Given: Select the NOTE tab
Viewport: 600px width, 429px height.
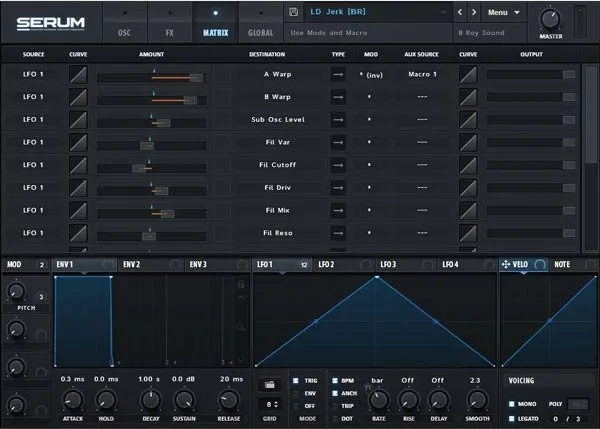Looking at the screenshot, I should pyautogui.click(x=573, y=264).
